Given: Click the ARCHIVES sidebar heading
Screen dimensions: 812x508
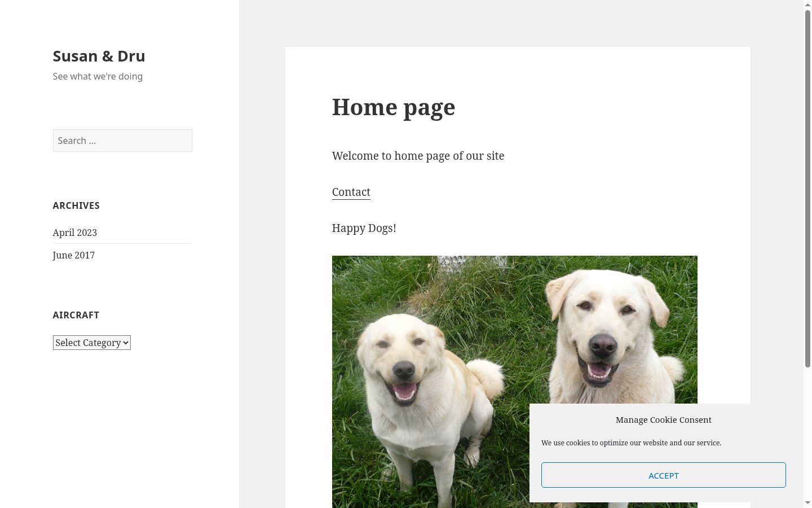Looking at the screenshot, I should click(x=76, y=205).
